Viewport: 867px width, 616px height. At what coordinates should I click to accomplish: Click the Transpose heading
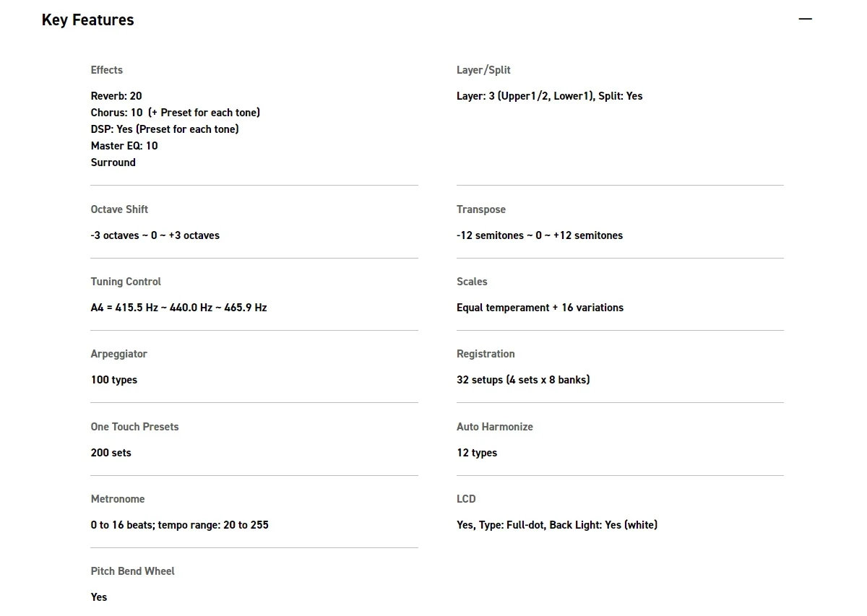(x=481, y=209)
